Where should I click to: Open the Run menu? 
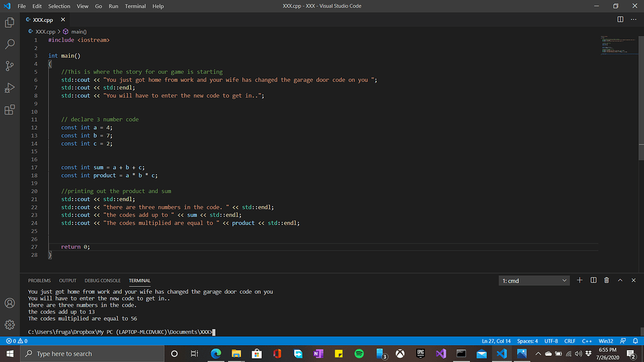pyautogui.click(x=113, y=6)
